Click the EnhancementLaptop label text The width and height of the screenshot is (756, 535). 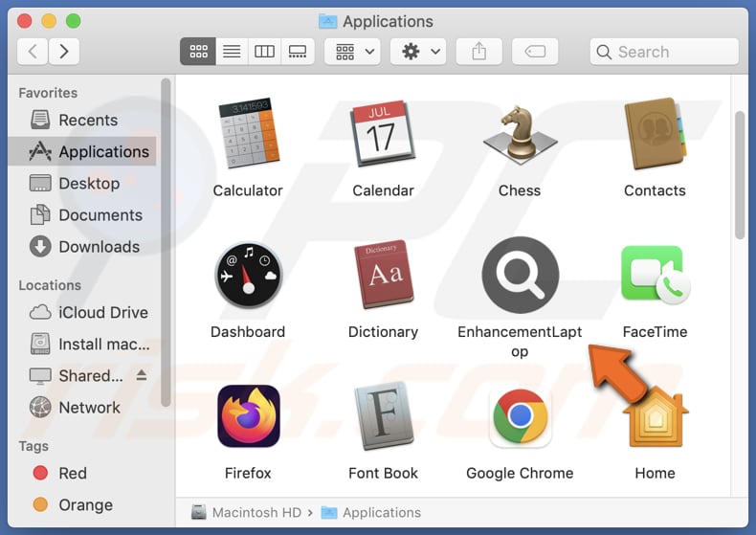(520, 342)
